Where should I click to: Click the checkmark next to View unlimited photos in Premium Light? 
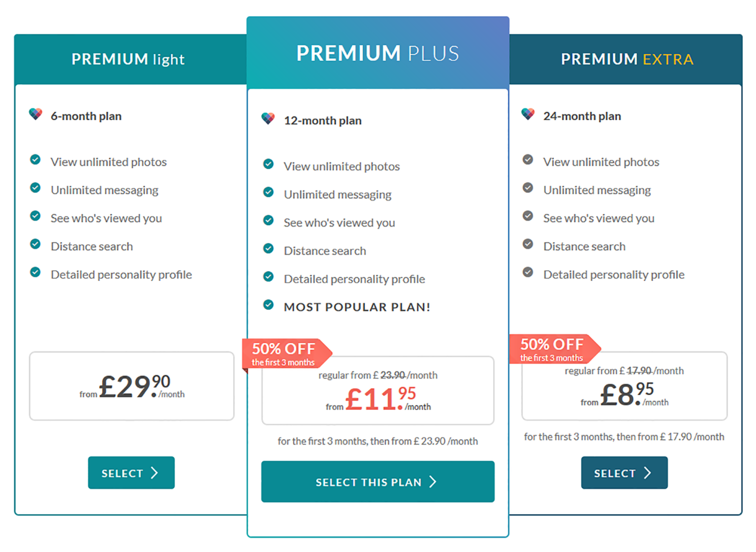tap(35, 160)
